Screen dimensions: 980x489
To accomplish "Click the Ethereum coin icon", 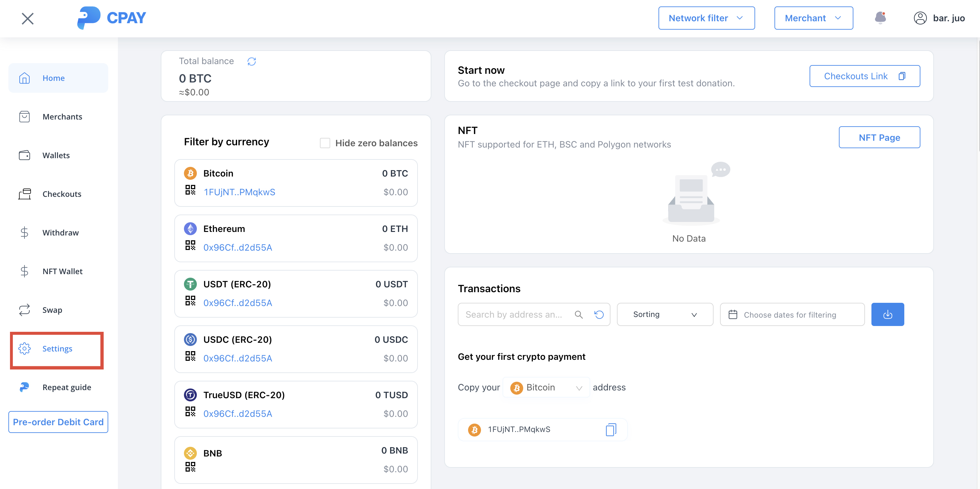I will pos(190,229).
